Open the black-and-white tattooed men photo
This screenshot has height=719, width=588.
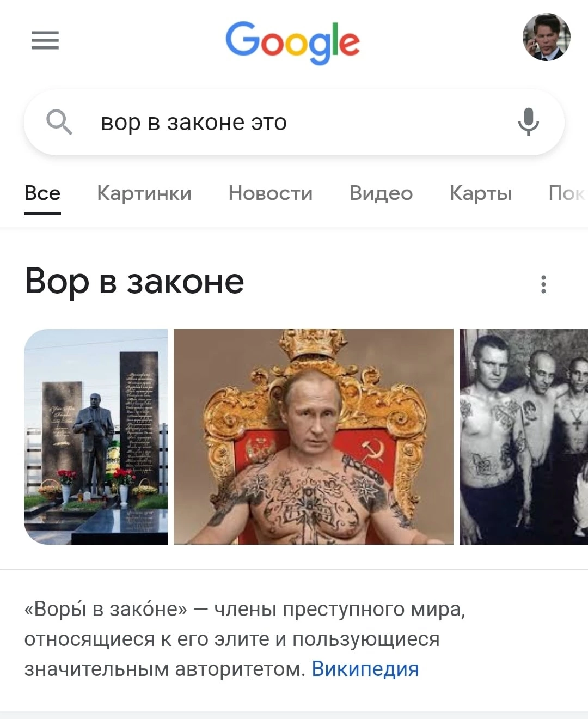click(x=524, y=437)
